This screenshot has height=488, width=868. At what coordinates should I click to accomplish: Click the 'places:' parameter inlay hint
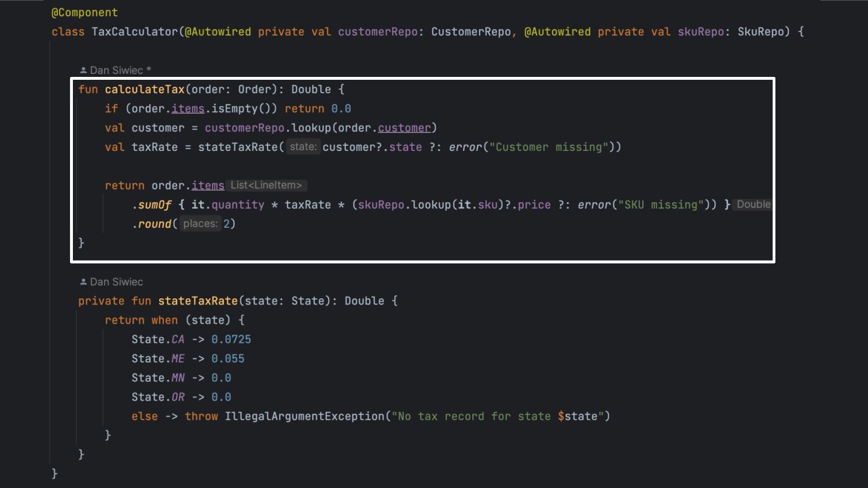point(200,224)
